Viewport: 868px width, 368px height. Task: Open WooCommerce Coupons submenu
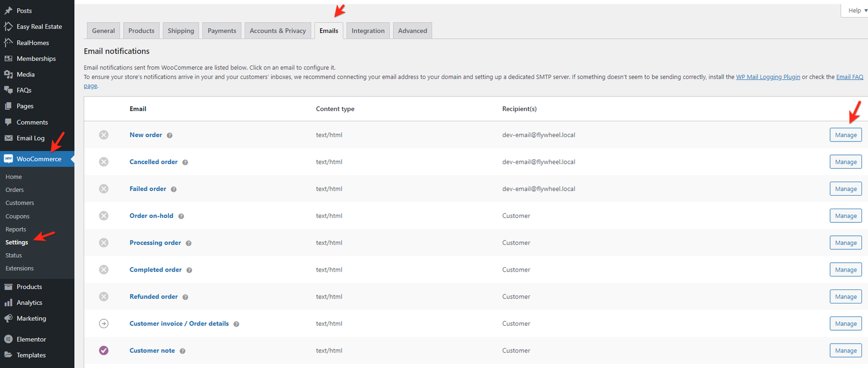click(x=17, y=216)
